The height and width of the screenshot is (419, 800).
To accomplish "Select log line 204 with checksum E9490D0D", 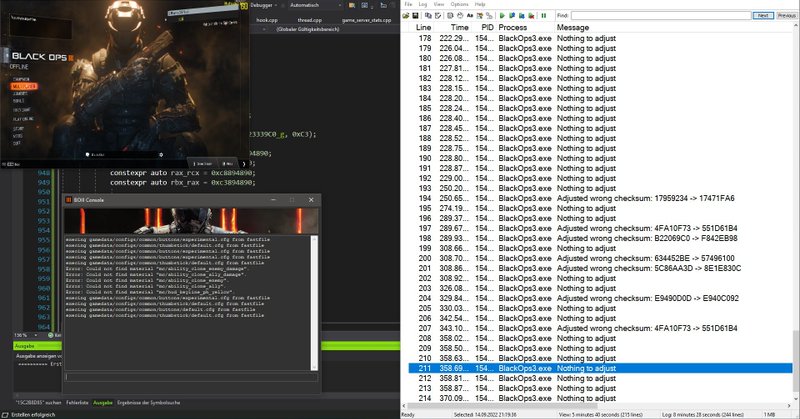I will coord(601,299).
